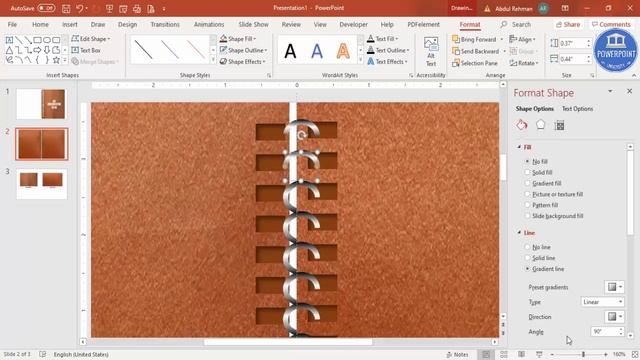Screen dimensions: 640x360
Task: Select the Gradient fill option
Action: 543,183
